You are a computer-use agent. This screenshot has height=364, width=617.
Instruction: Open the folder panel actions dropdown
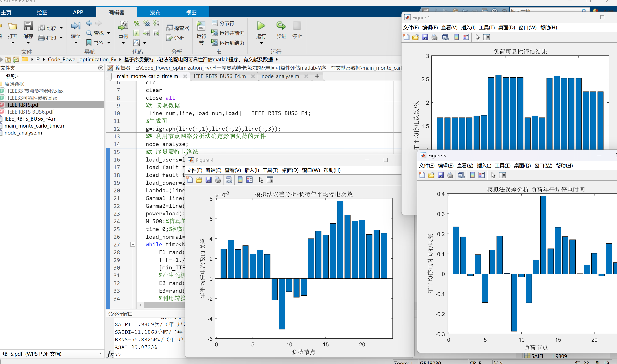[101, 68]
